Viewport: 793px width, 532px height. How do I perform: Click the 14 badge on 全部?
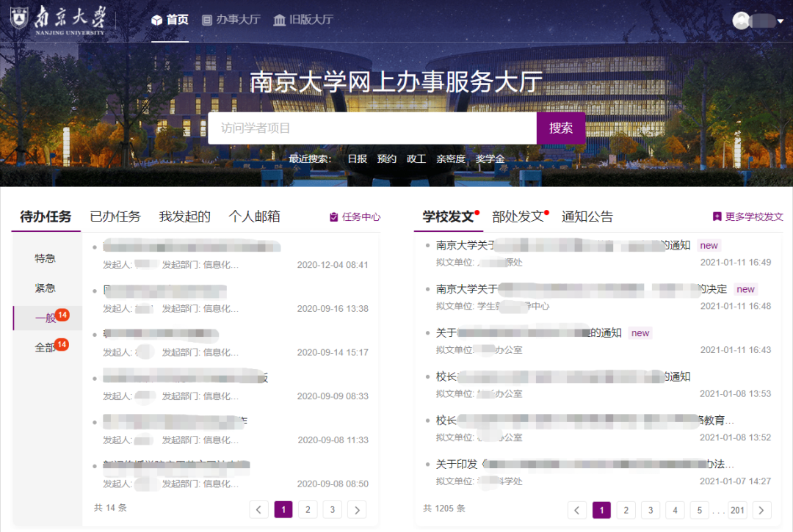62,345
